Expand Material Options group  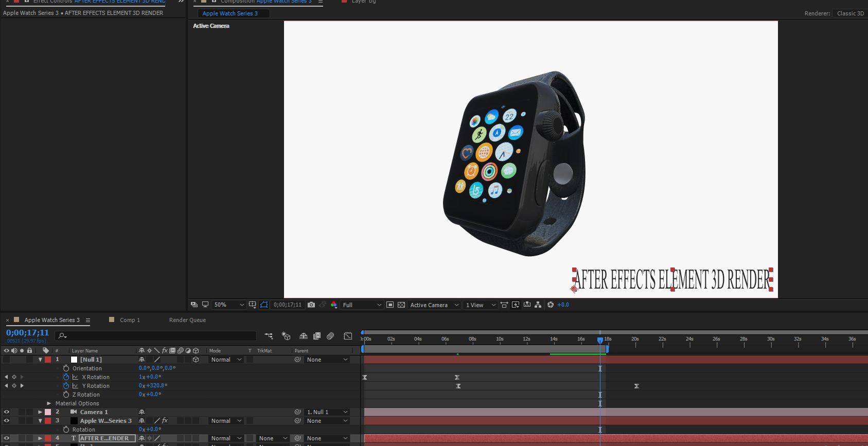coord(49,403)
